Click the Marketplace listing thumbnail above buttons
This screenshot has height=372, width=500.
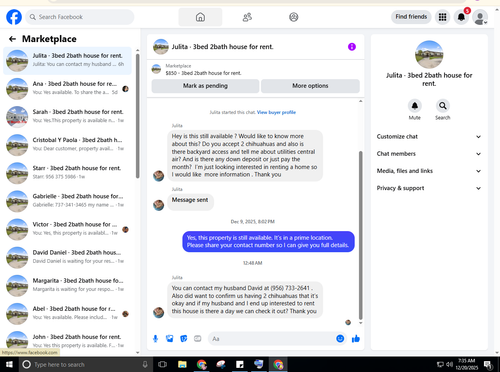pos(156,69)
